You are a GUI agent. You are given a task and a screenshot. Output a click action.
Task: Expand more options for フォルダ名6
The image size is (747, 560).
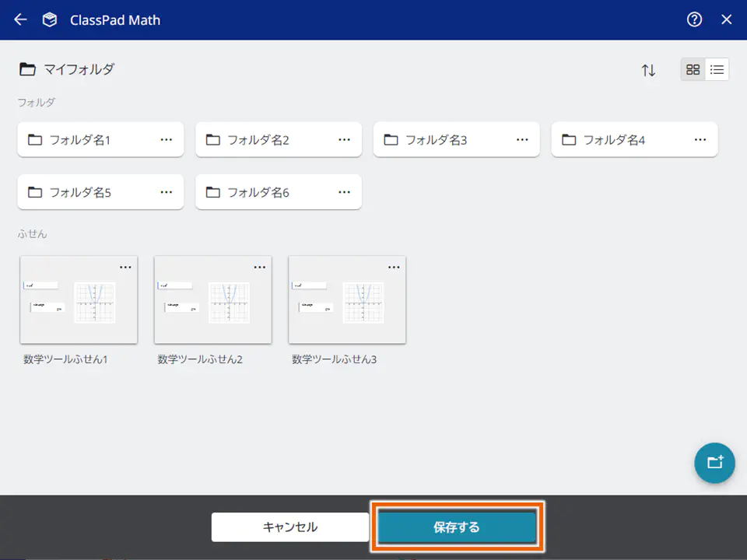(344, 191)
